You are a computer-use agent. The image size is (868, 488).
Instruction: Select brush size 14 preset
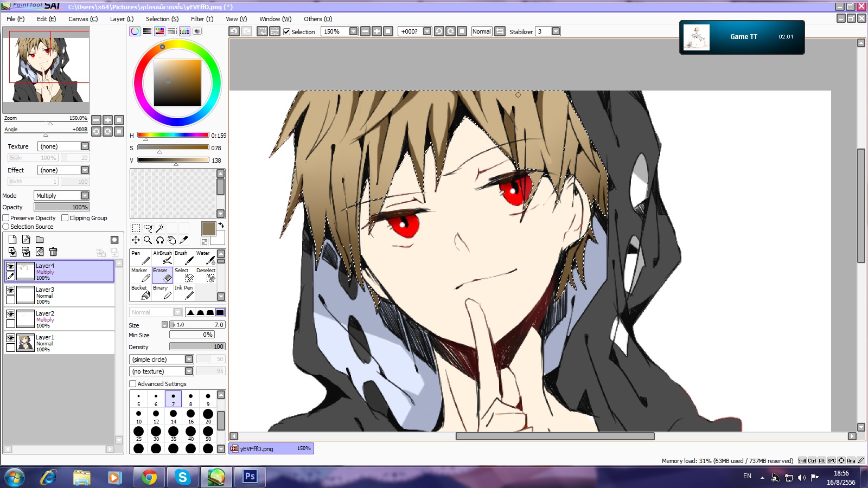tap(174, 416)
